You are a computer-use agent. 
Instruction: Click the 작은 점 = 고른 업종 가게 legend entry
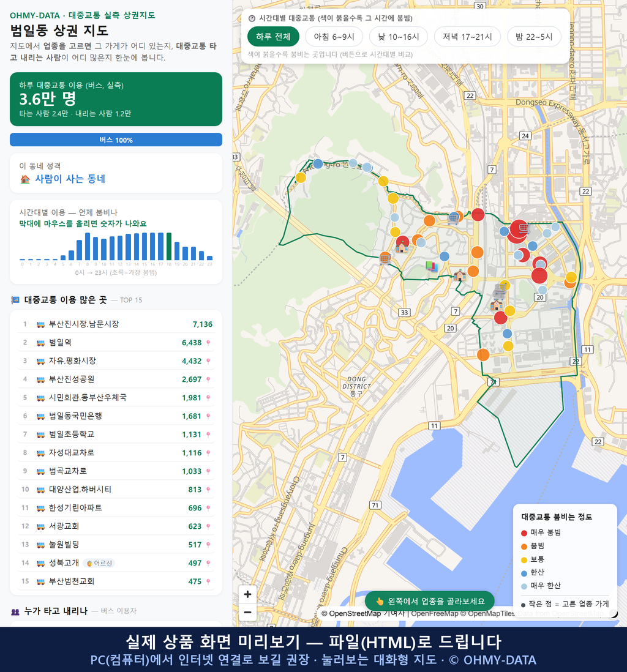point(565,604)
